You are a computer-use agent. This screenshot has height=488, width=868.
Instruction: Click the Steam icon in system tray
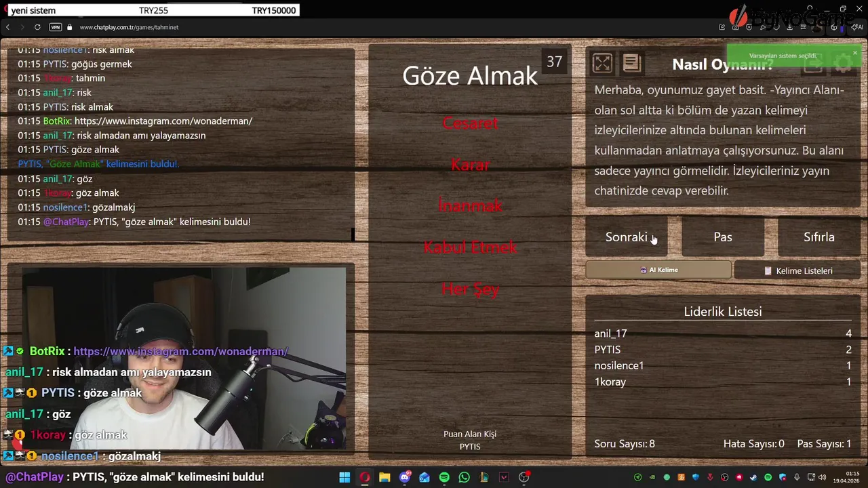pos(753,477)
